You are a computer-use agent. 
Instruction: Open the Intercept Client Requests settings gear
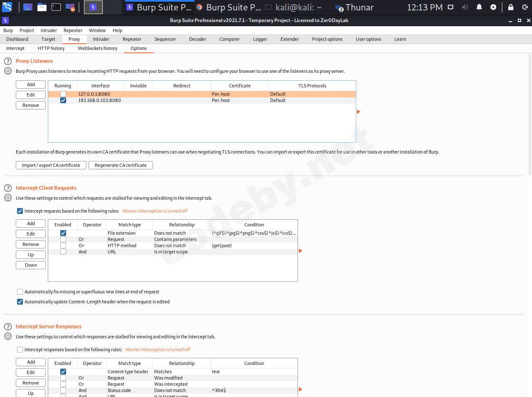[x=8, y=198]
